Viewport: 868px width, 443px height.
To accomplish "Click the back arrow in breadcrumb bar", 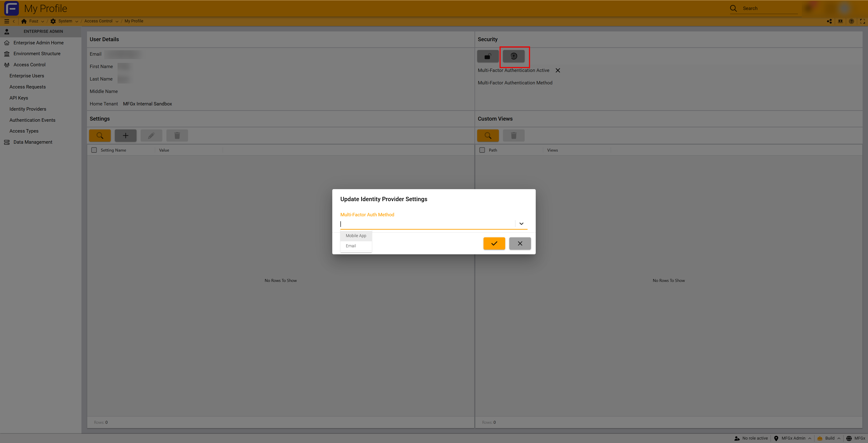I will 14,21.
